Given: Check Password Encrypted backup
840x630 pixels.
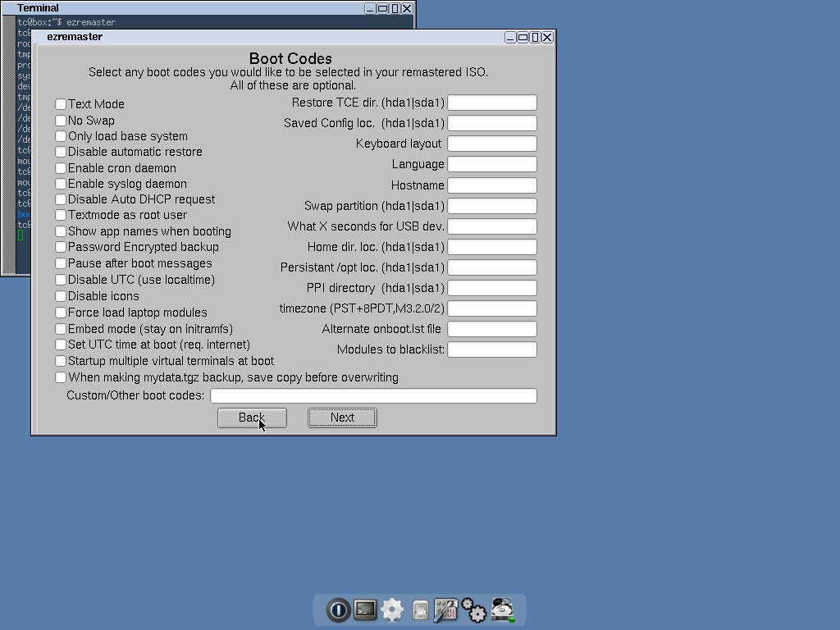Looking at the screenshot, I should pyautogui.click(x=61, y=248).
